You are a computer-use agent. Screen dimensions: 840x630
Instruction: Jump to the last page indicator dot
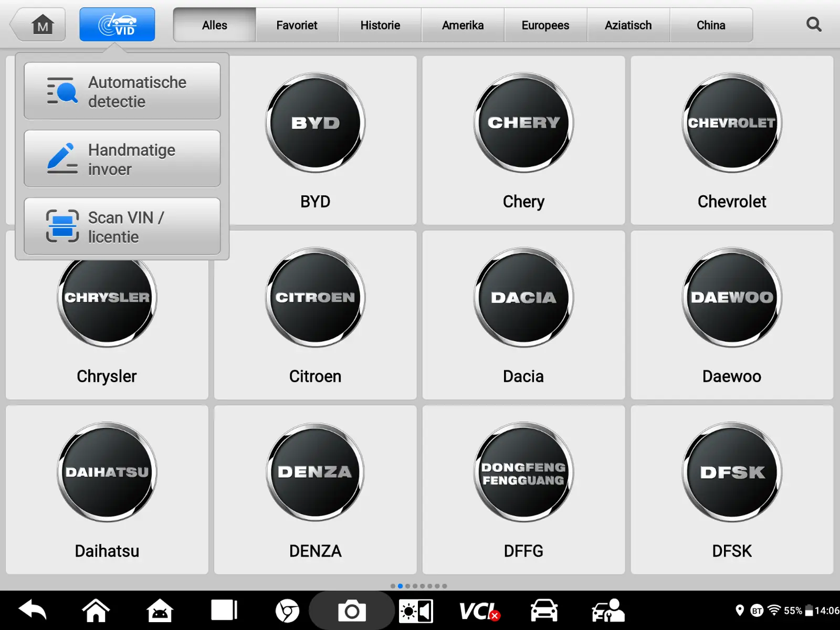point(445,586)
